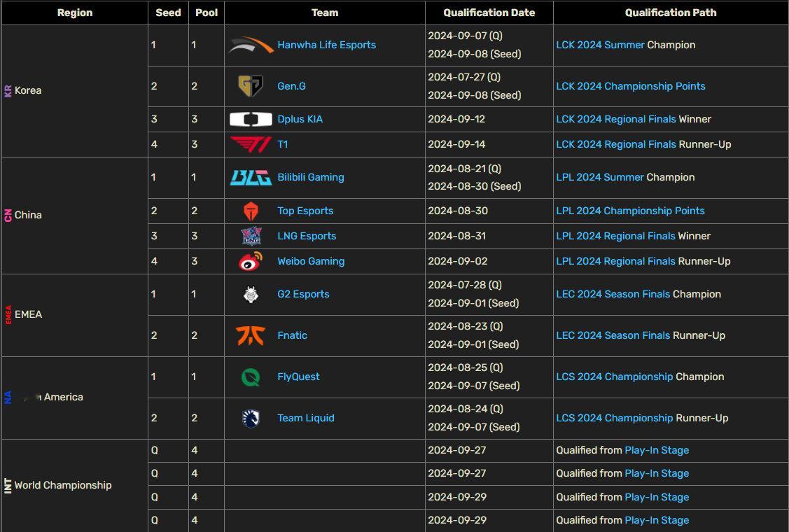Click 2024-08-25 (Q) date for FlyQuest
This screenshot has width=789, height=532.
(x=466, y=367)
